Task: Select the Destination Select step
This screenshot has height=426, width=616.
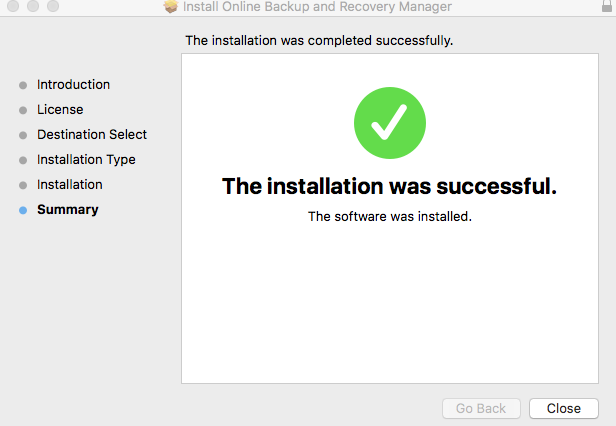Action: tap(92, 135)
